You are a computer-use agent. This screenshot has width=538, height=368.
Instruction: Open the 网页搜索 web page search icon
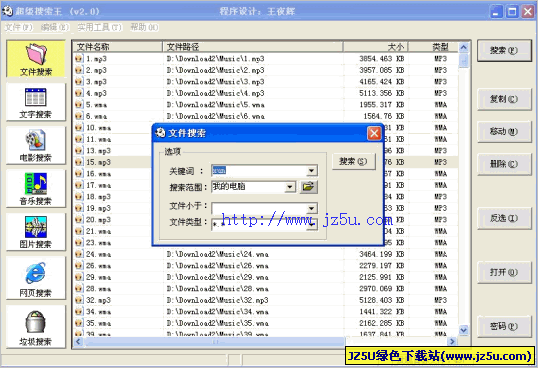click(x=36, y=278)
